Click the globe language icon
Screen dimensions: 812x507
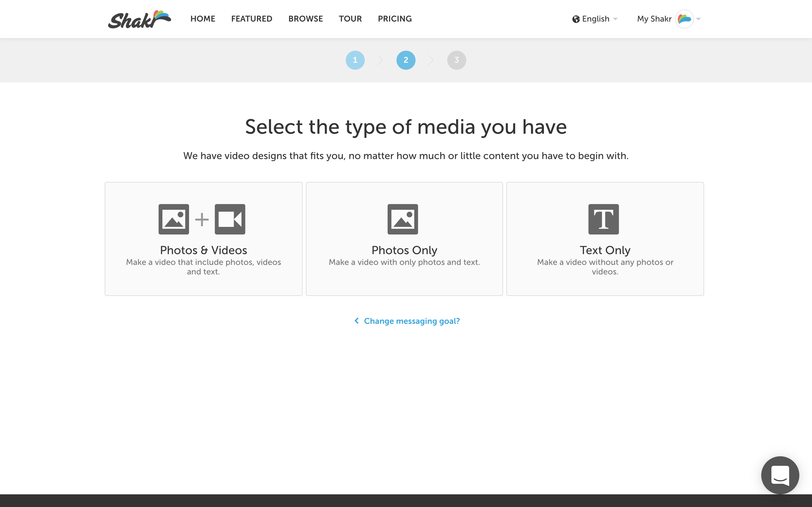[x=576, y=19]
